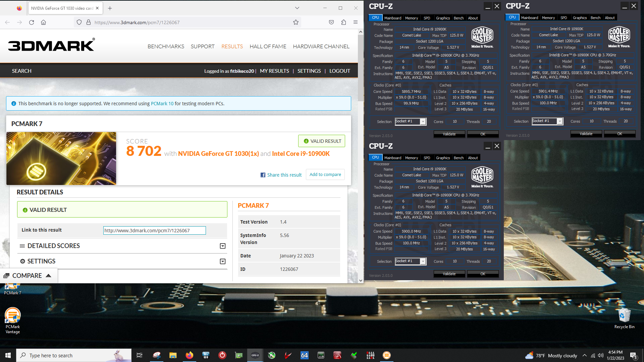
Task: Click the taskbar search box
Action: click(x=74, y=355)
